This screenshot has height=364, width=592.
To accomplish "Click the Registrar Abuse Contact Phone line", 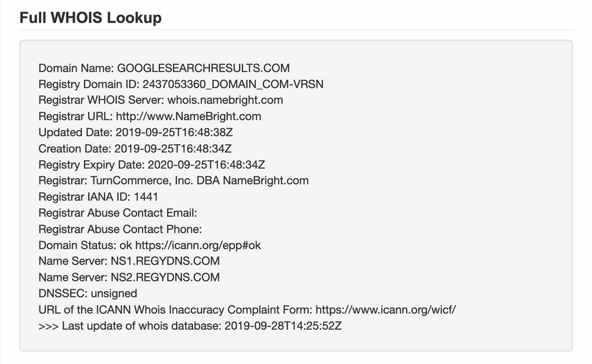I will coord(120,229).
